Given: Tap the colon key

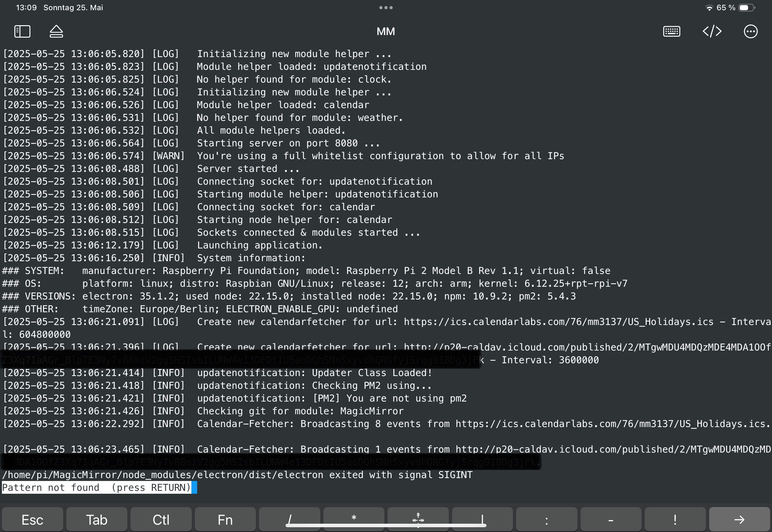Looking at the screenshot, I should click(x=546, y=519).
